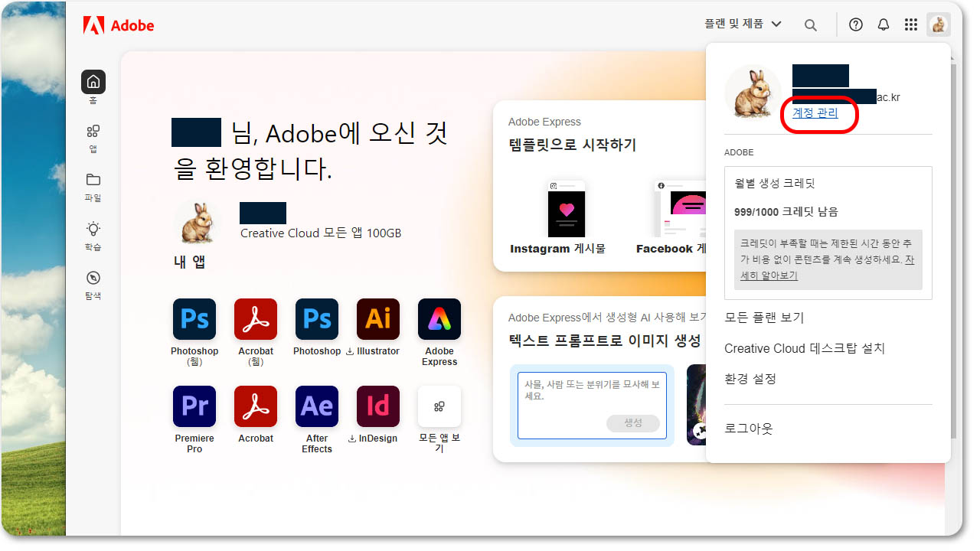Click the 템플릿으로 시작하기 heading
980x551 pixels.
[572, 145]
